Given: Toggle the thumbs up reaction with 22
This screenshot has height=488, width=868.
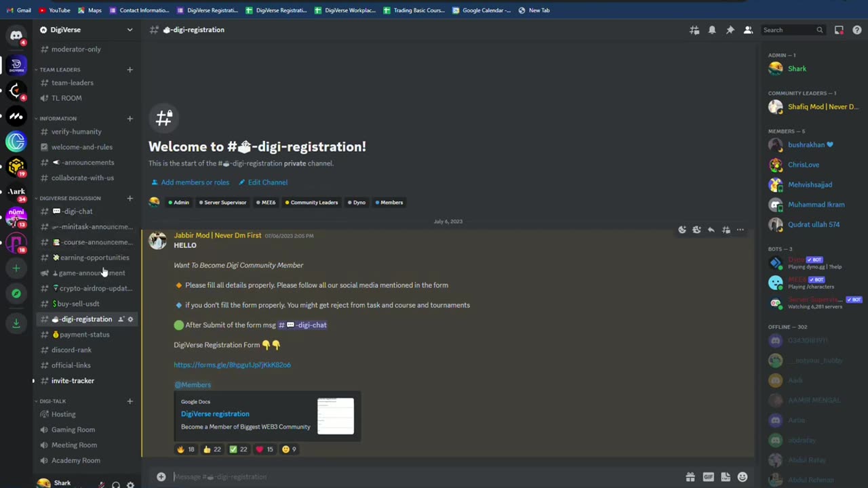Looking at the screenshot, I should [x=212, y=449].
